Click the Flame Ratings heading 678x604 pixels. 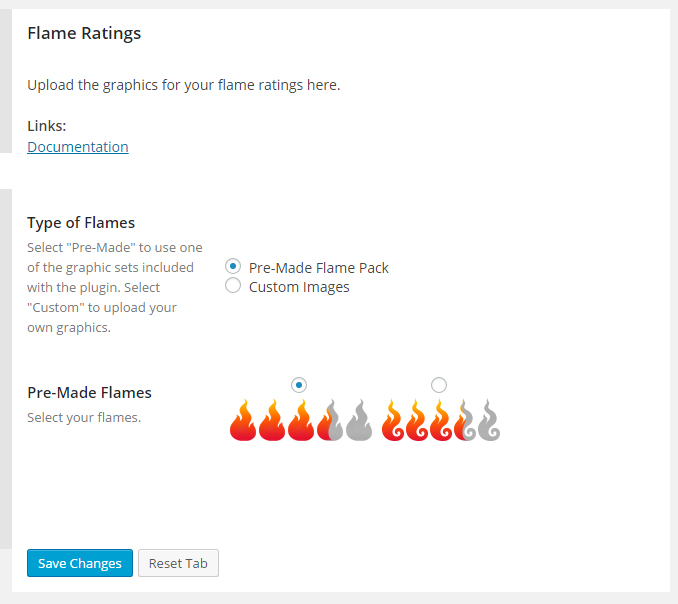point(84,33)
